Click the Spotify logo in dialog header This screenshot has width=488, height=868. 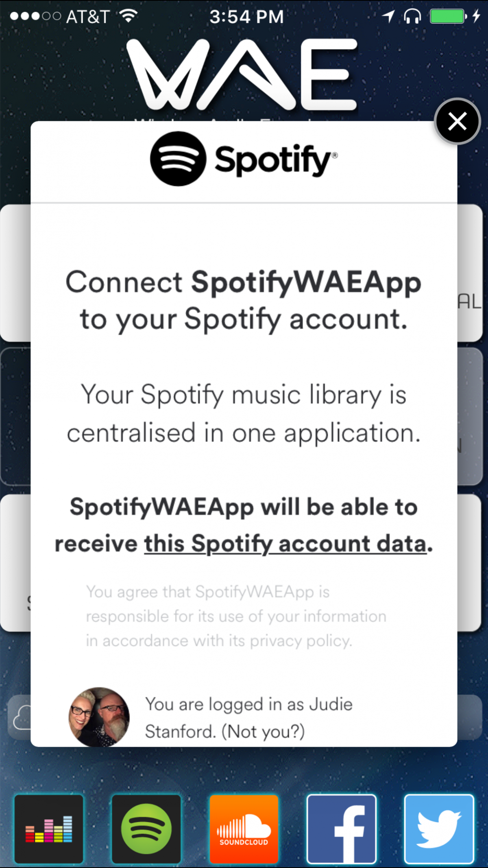coord(244,160)
